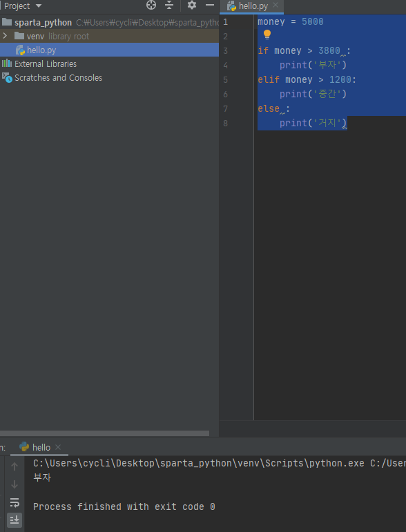Click the '부자' output line in console
406x532 pixels.
click(42, 477)
